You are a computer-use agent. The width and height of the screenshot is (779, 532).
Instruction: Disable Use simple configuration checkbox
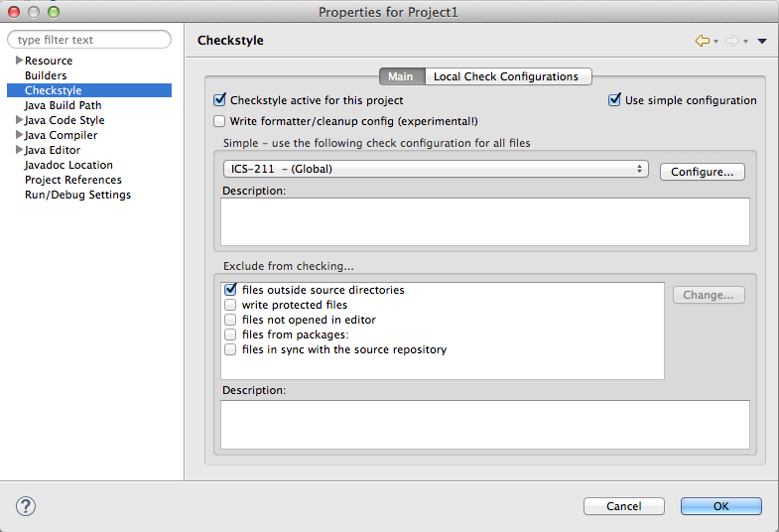(x=614, y=100)
